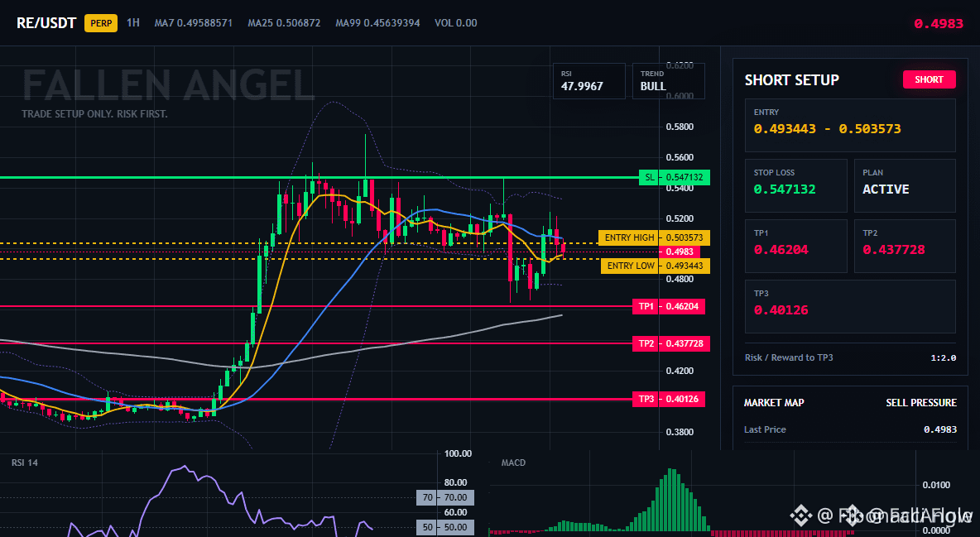The image size is (980, 537).
Task: Click the 0.0100 MACD axis label
Action: pyautogui.click(x=936, y=485)
